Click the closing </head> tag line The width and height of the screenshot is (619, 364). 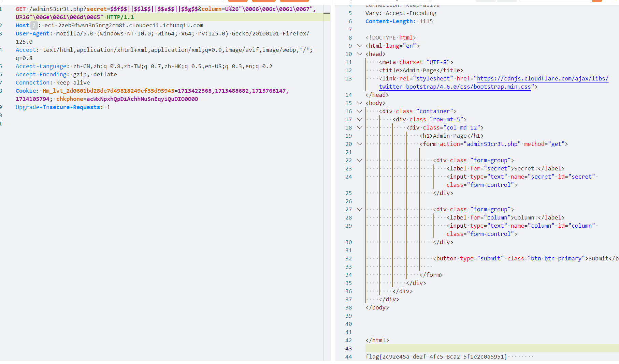pyautogui.click(x=377, y=95)
